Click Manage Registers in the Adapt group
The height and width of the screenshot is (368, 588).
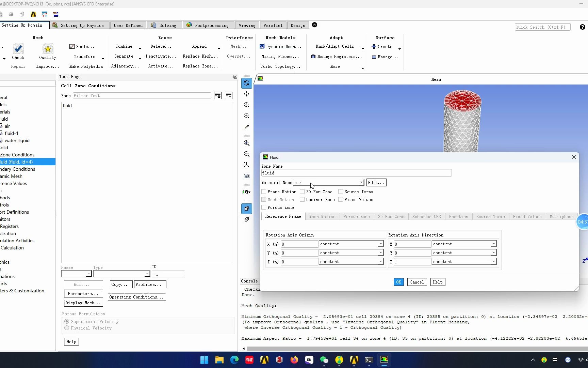click(337, 57)
